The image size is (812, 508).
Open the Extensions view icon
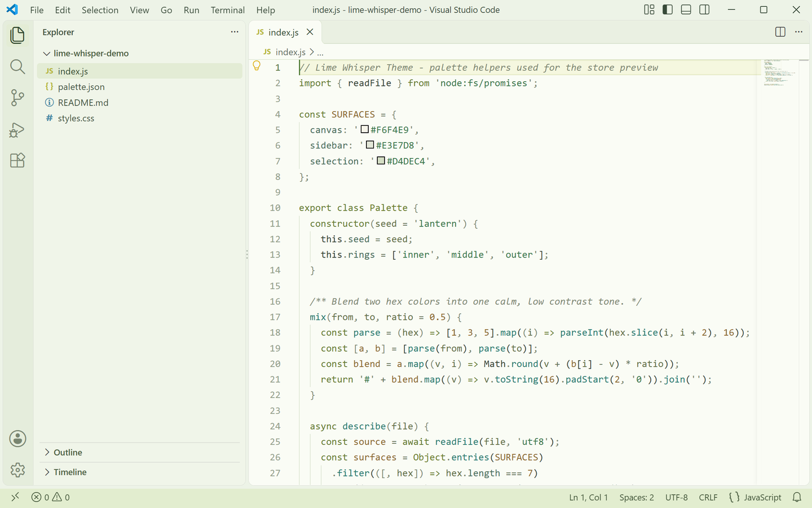tap(17, 160)
